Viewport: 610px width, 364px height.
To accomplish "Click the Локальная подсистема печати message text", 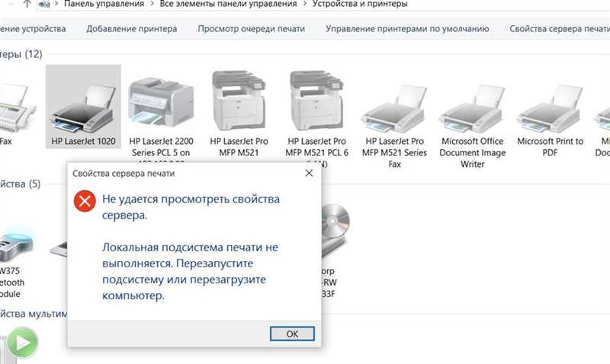I will 190,271.
